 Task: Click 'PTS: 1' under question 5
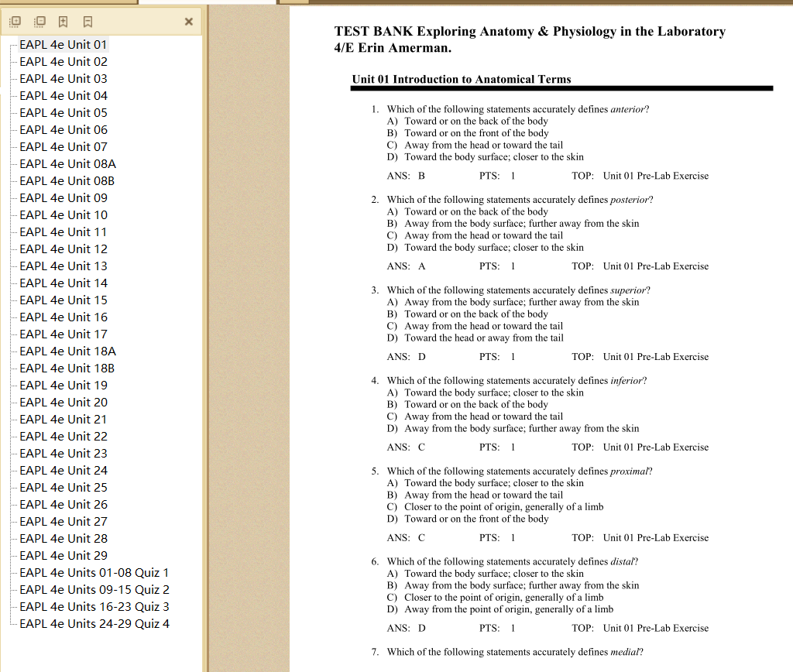(497, 538)
